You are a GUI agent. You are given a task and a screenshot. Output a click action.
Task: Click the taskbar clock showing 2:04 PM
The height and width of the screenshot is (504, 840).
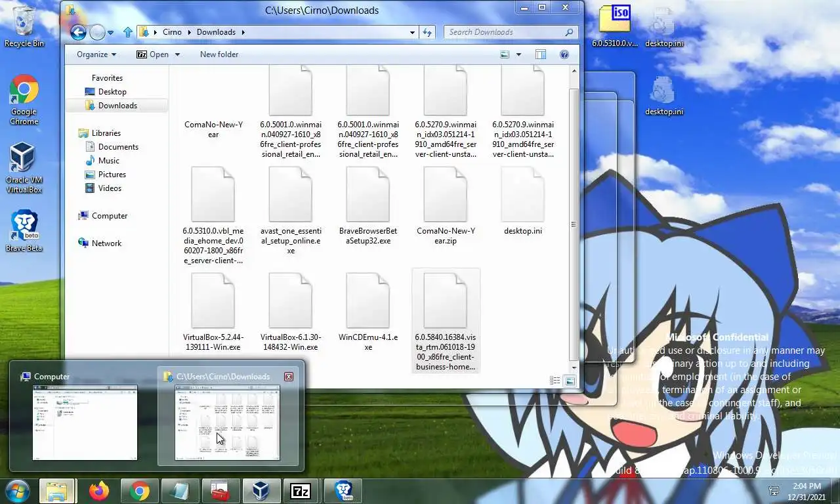[x=807, y=491]
